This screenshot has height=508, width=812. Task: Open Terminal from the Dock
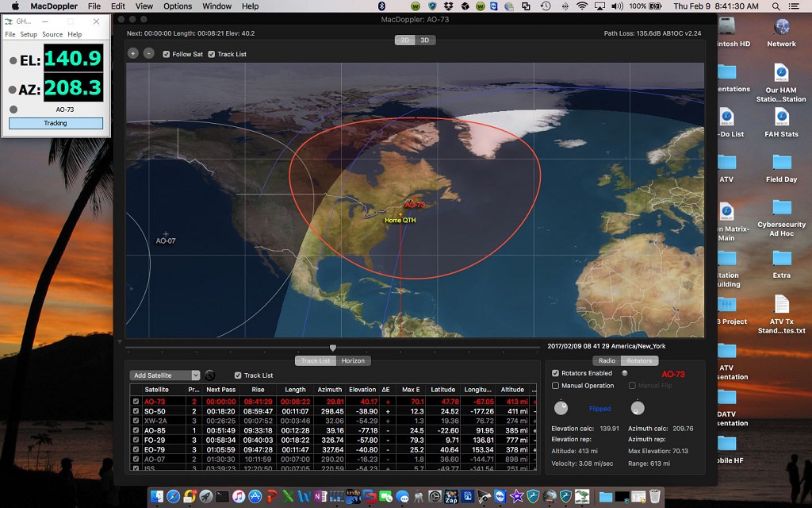point(222,496)
